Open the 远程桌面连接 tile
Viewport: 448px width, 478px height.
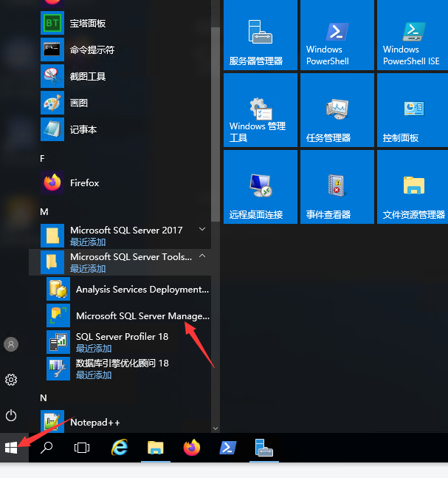tap(261, 187)
